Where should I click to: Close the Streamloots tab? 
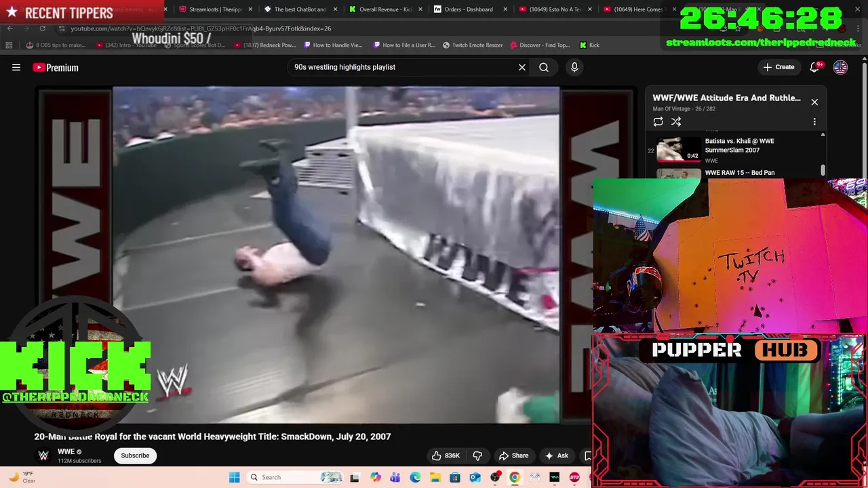click(250, 9)
